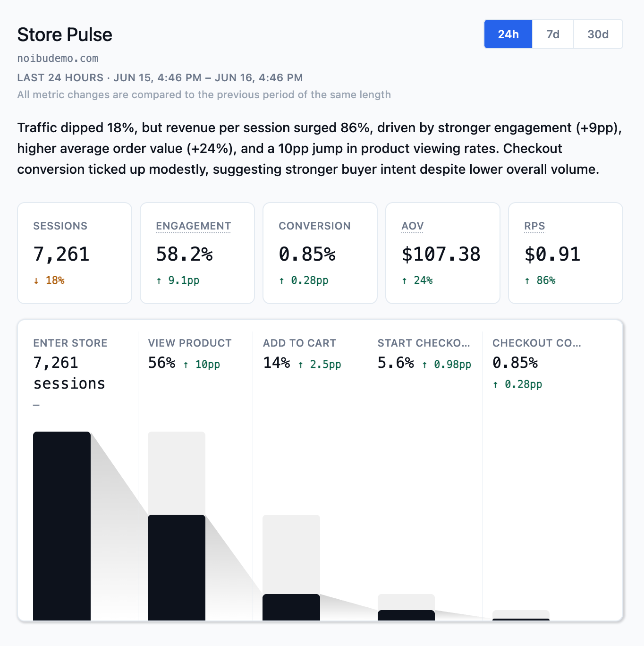Select the 30d time range
This screenshot has width=644, height=646.
(x=598, y=34)
